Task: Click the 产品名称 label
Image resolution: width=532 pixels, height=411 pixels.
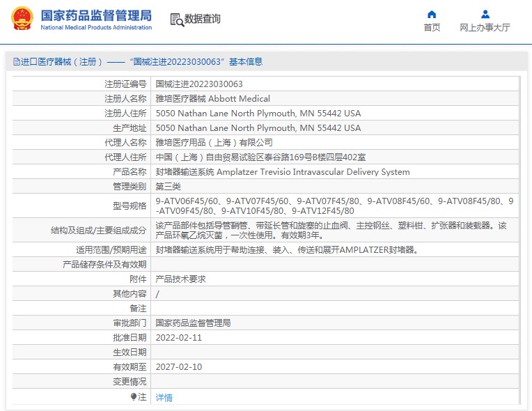Action: click(130, 172)
